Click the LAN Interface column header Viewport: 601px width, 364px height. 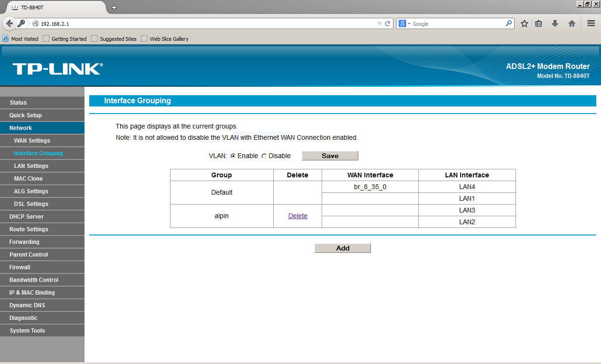[467, 175]
